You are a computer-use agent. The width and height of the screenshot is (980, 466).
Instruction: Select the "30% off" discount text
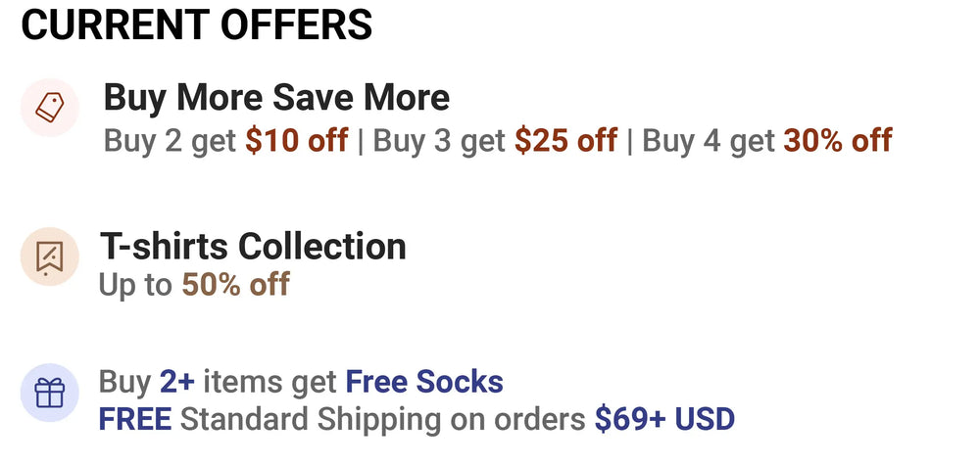[837, 141]
